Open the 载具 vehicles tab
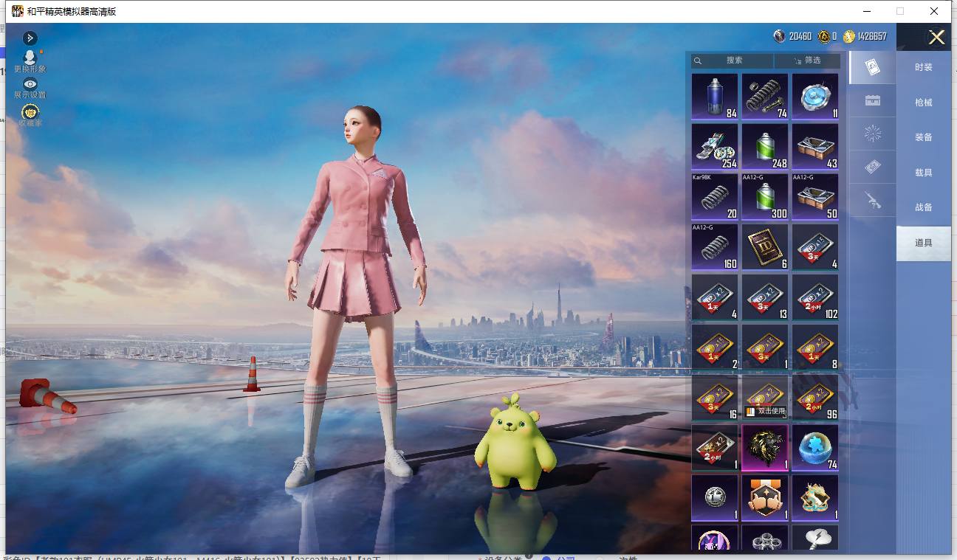 point(924,173)
